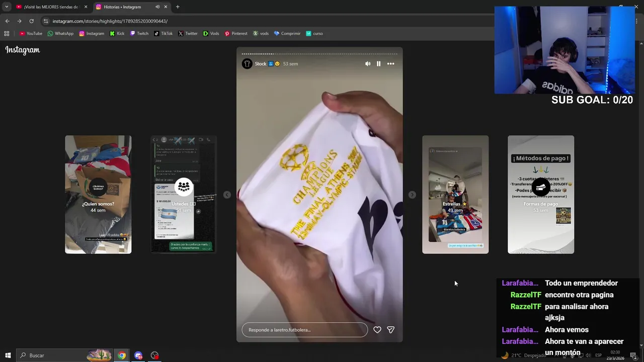644x362 pixels.
Task: Click the Stock profile avatar in story header
Action: (247, 64)
